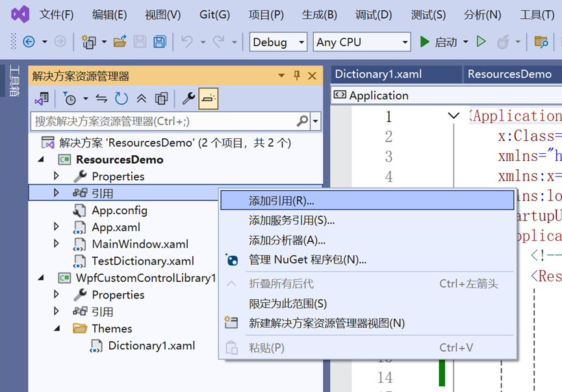Screen dimensions: 562x392
Task: Sync with active document icon
Action: coord(101,99)
